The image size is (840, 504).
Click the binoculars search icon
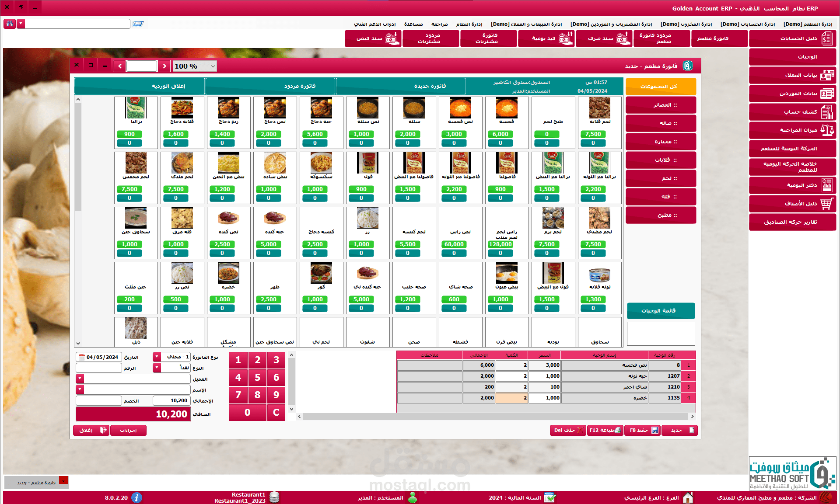[10, 24]
